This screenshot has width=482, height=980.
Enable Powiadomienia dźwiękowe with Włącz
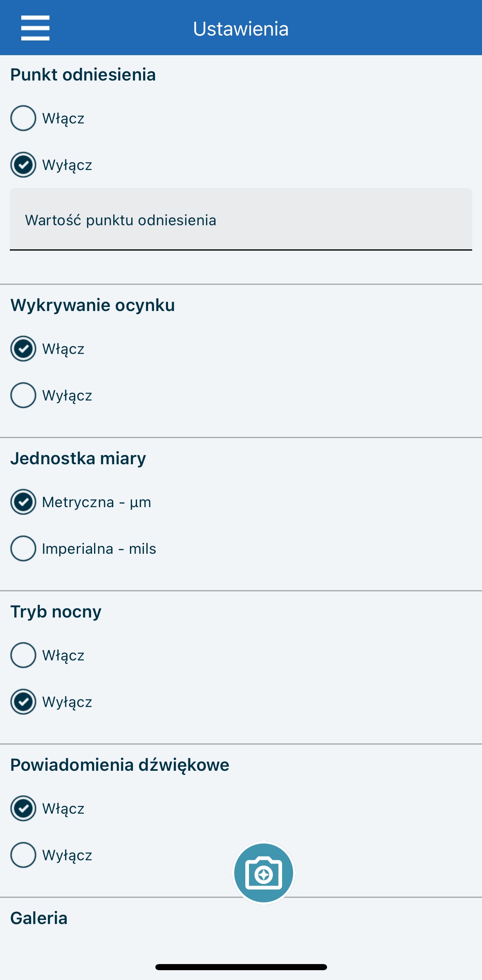point(23,808)
